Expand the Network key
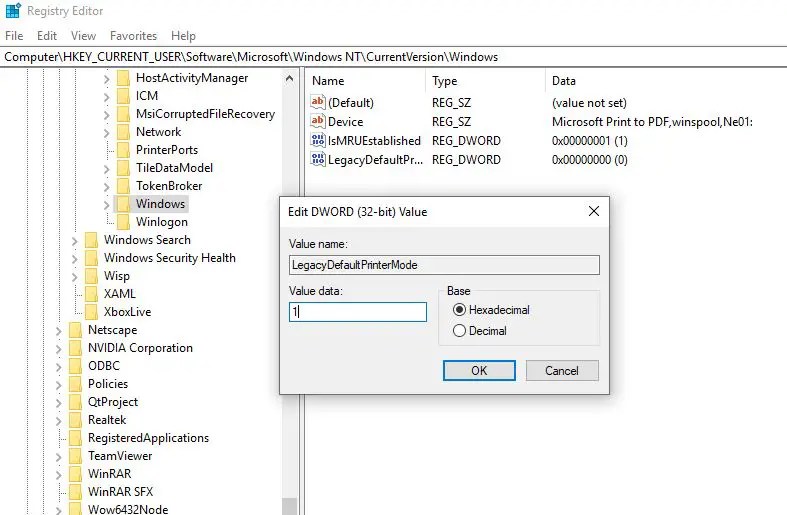Screen dimensions: 787x515 pos(106,133)
